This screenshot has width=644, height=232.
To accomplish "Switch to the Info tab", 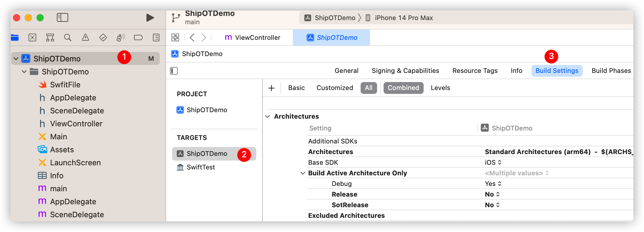I will (516, 71).
